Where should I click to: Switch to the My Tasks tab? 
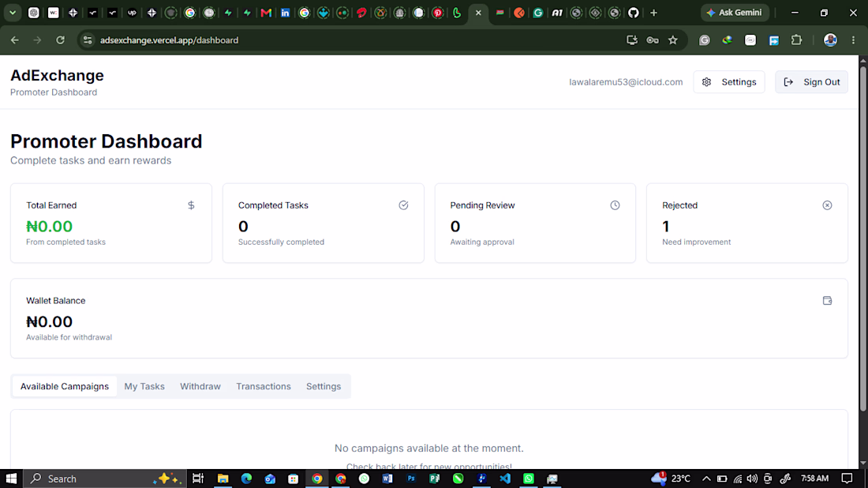(144, 387)
